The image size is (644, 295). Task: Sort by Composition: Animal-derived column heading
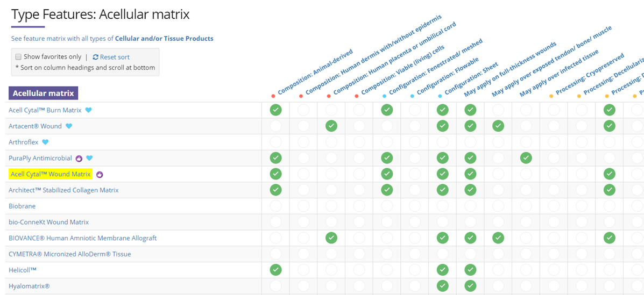314,73
